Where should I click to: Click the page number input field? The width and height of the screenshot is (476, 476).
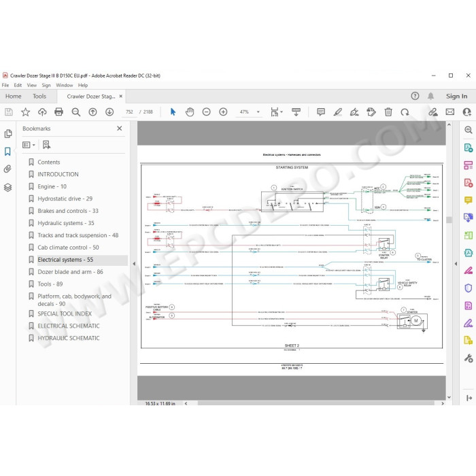(x=130, y=112)
